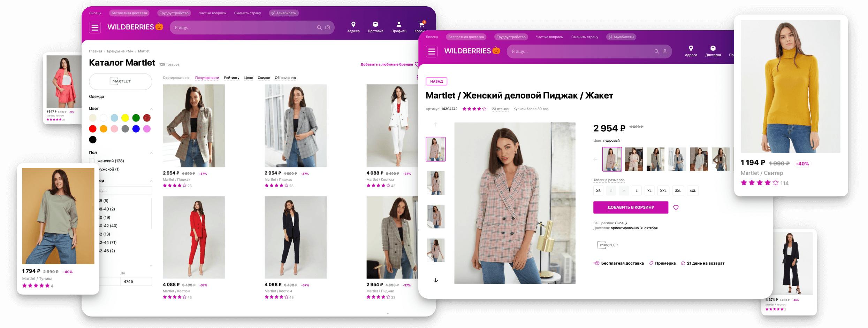Go to the Главная breadcrumb

click(x=96, y=51)
